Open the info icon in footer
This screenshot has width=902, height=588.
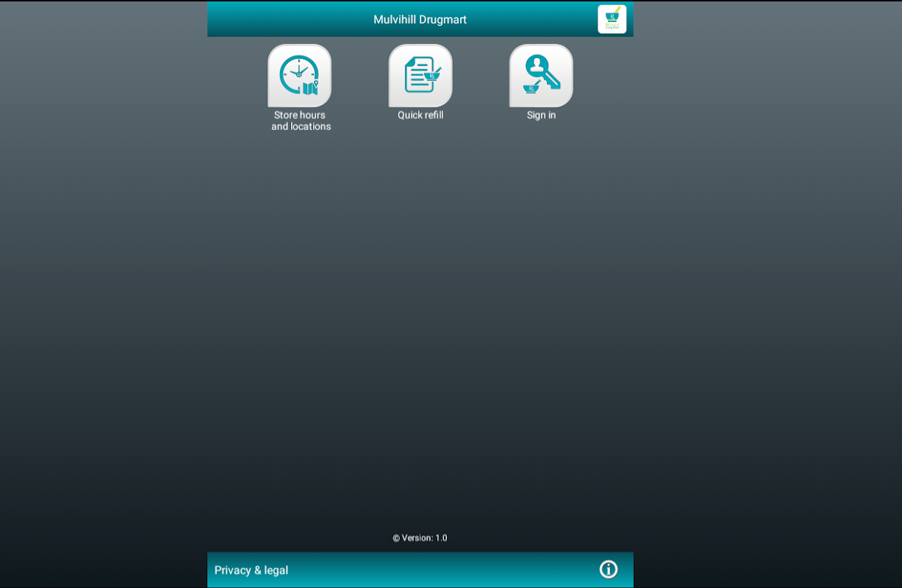[x=609, y=570]
